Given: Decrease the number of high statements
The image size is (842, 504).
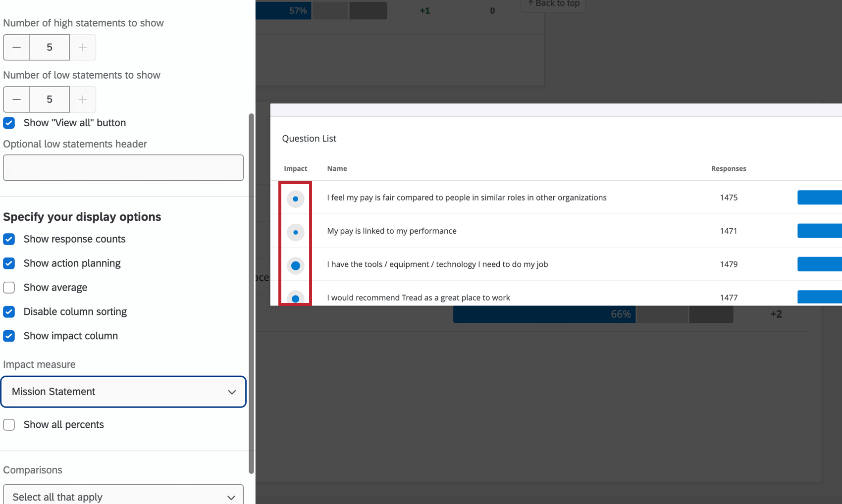Looking at the screenshot, I should [x=16, y=47].
